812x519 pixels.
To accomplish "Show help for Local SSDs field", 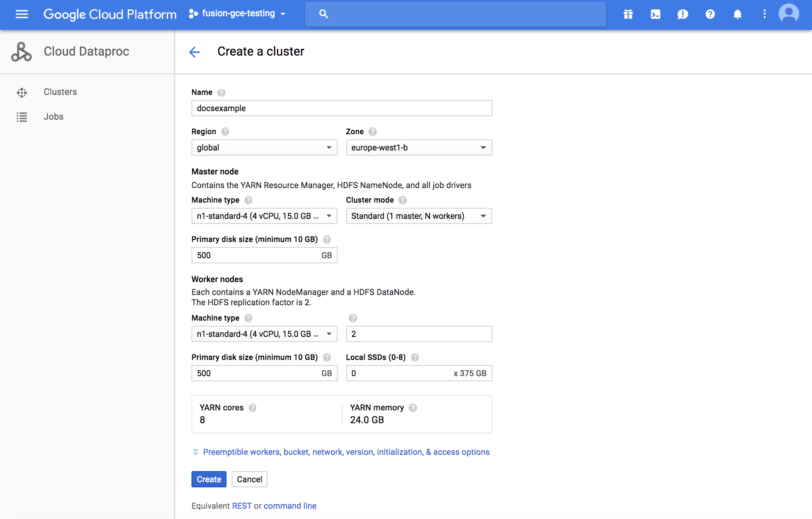I will point(415,357).
